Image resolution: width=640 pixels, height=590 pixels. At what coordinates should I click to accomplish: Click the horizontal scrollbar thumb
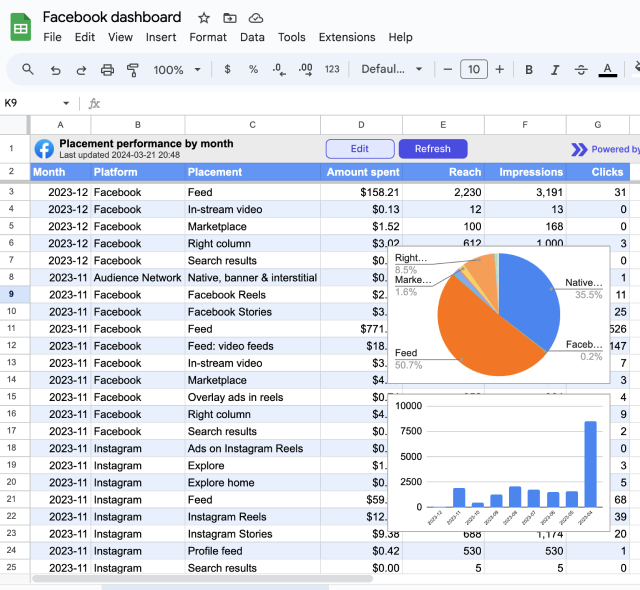click(x=202, y=579)
